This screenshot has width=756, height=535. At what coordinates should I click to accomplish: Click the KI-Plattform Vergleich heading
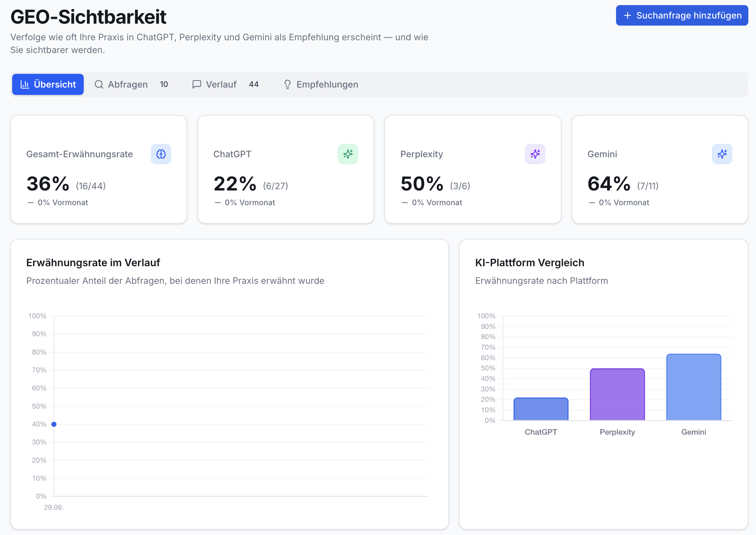530,263
